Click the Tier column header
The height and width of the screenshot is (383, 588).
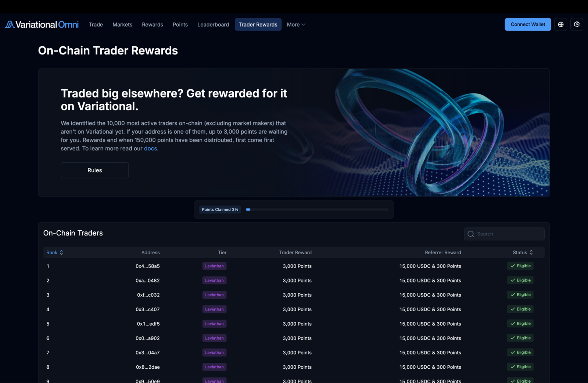pyautogui.click(x=222, y=252)
